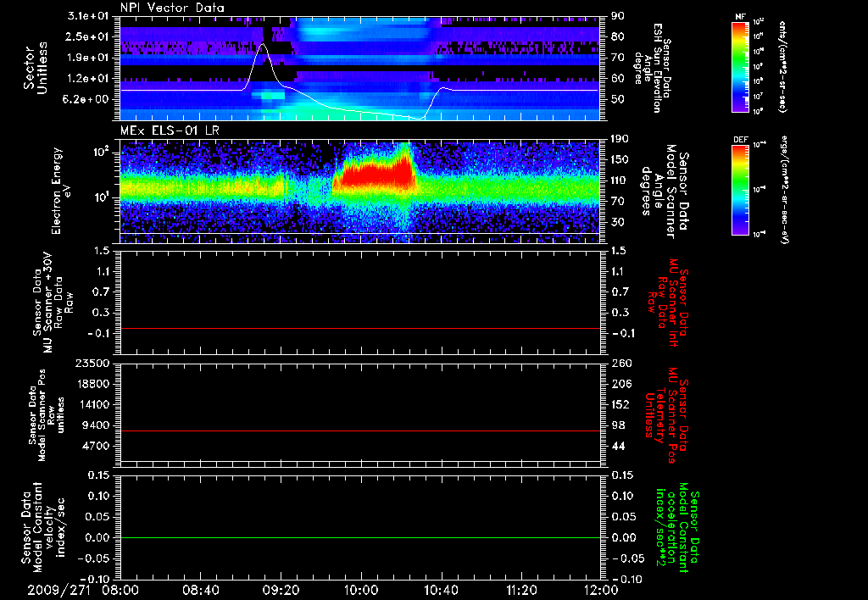This screenshot has width=868, height=600.
Task: Click the 09:20 time tick label
Action: click(281, 591)
